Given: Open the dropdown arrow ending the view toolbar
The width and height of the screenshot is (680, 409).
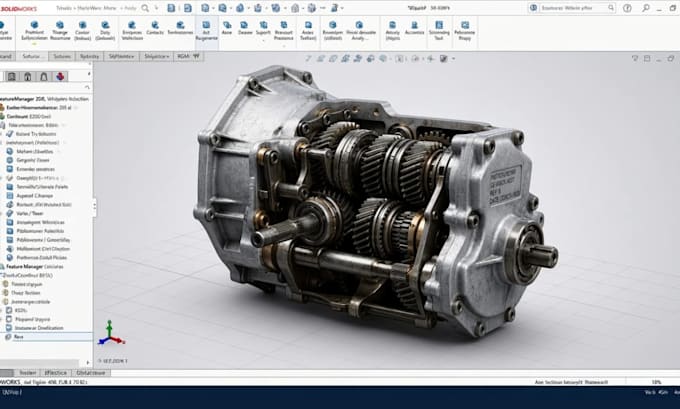Looking at the screenshot, I should pyautogui.click(x=453, y=59).
